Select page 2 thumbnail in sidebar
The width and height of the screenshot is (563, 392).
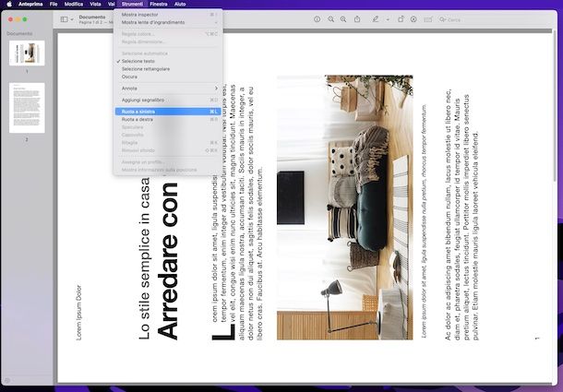tap(27, 108)
